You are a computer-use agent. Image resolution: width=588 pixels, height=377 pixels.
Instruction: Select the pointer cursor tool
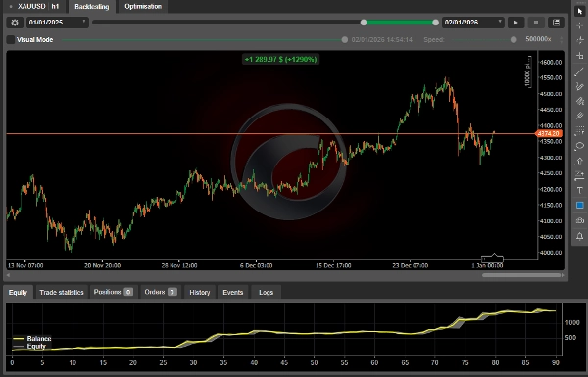[580, 11]
